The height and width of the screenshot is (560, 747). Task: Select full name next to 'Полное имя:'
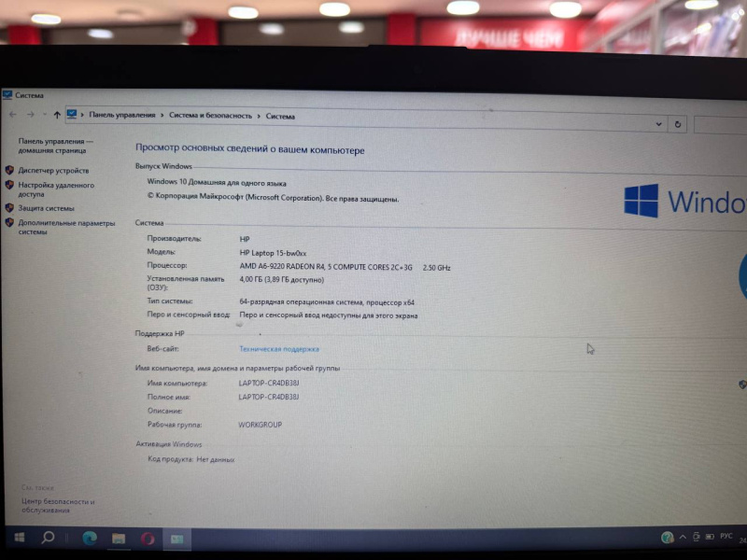[269, 397]
